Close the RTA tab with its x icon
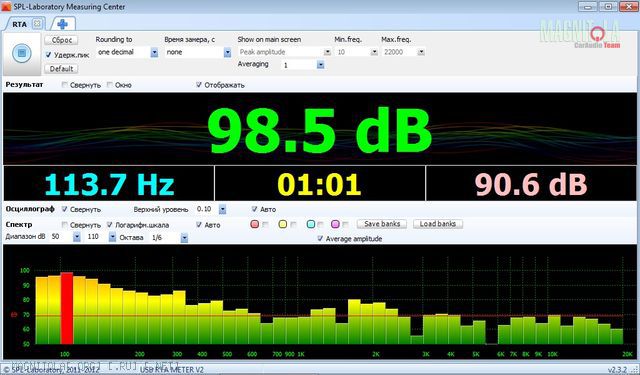640x375 pixels. click(x=37, y=24)
